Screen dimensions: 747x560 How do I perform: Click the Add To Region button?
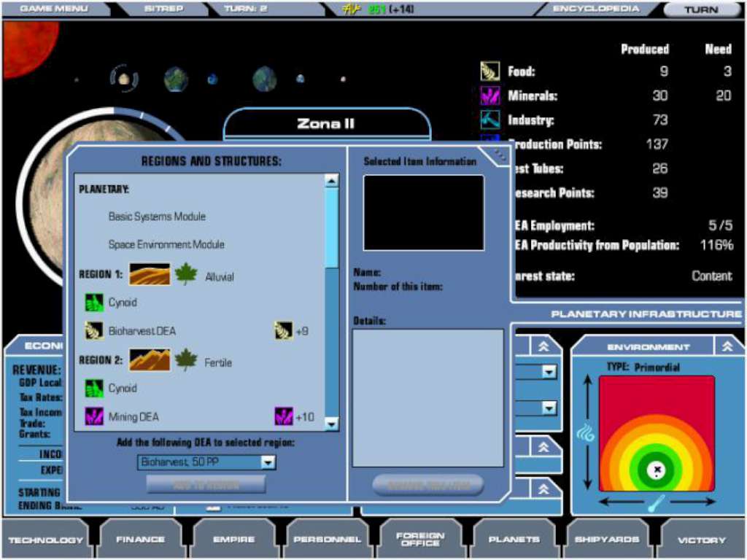(206, 483)
